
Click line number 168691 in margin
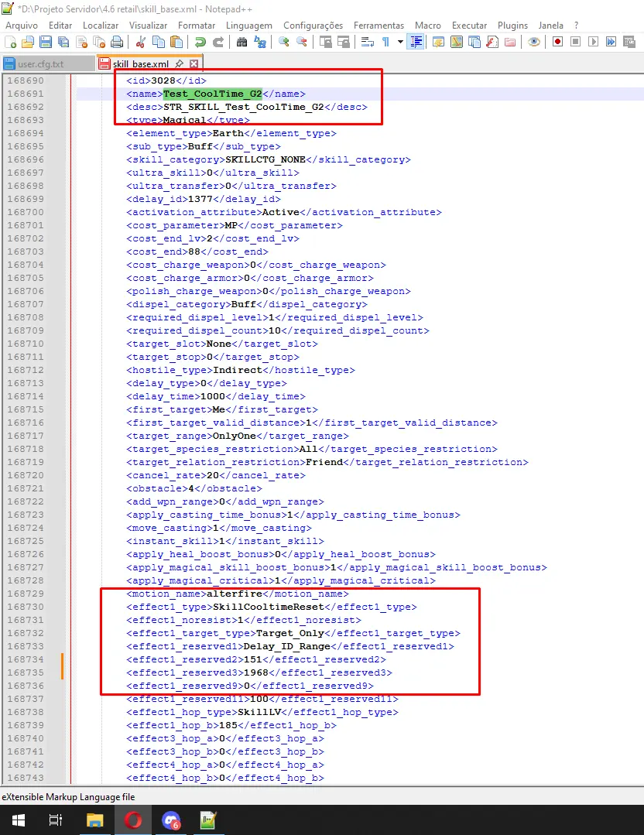click(x=26, y=94)
